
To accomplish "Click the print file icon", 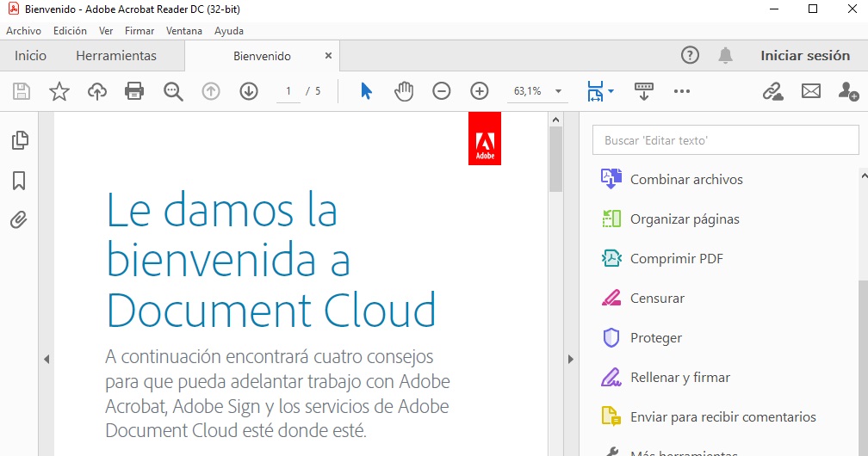I will 134,91.
